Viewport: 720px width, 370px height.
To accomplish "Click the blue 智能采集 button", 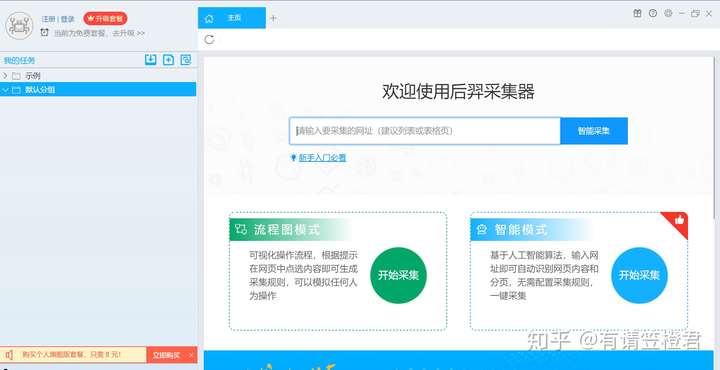I will point(594,131).
